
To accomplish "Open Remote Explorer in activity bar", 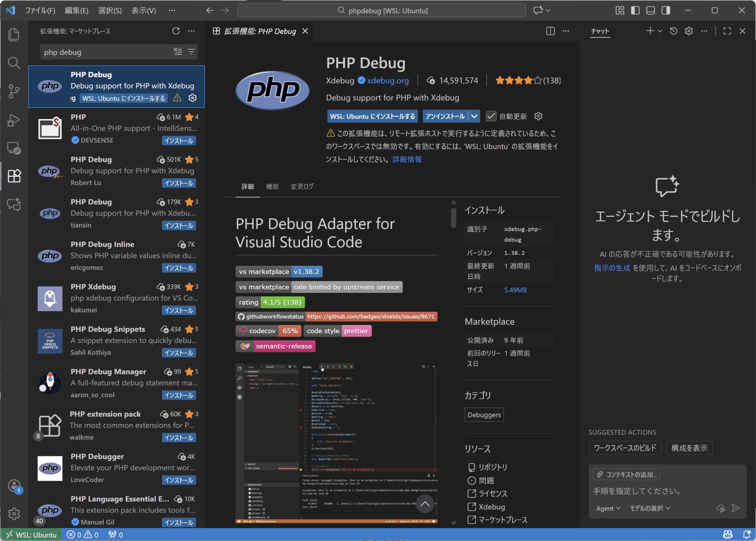I will pos(14,149).
